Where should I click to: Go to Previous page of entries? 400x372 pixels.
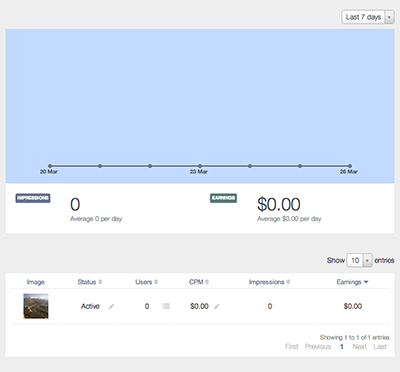[x=318, y=347]
